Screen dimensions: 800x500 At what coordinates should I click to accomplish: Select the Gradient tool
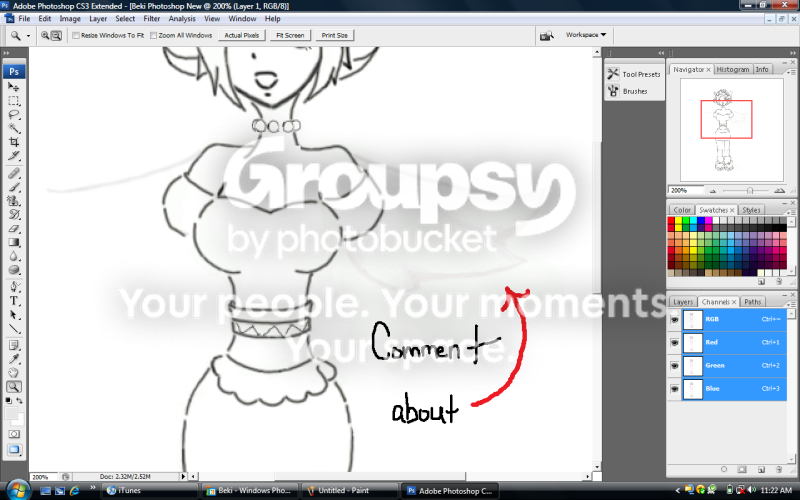click(14, 243)
